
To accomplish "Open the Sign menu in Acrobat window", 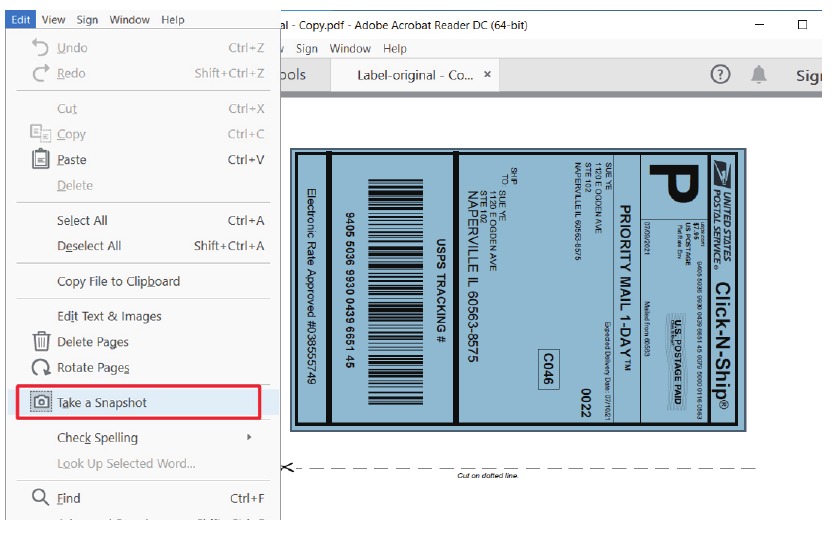I will point(306,48).
